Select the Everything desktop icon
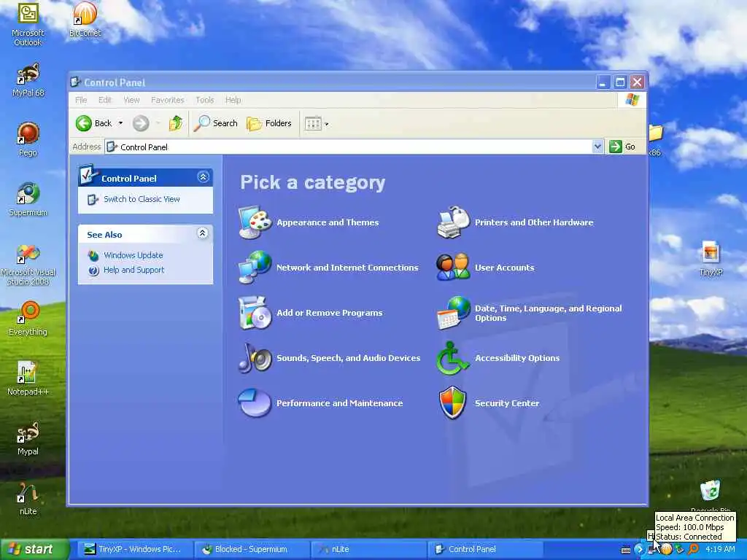 28,319
